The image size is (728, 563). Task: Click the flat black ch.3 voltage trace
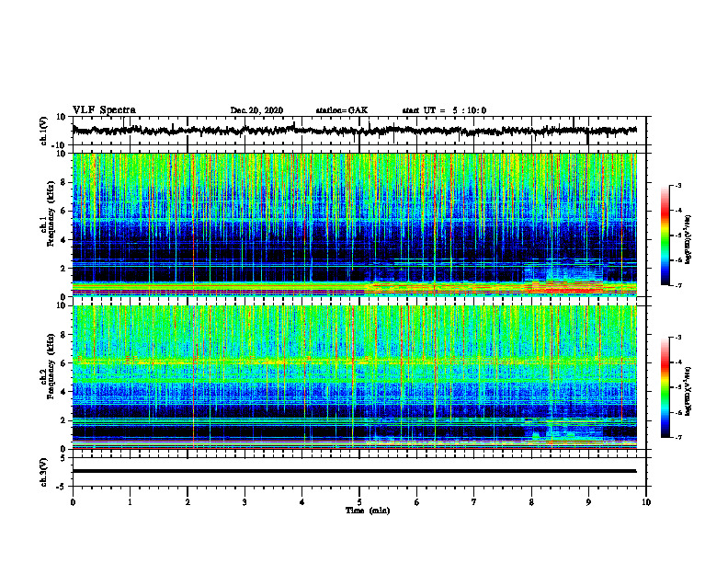coord(354,471)
